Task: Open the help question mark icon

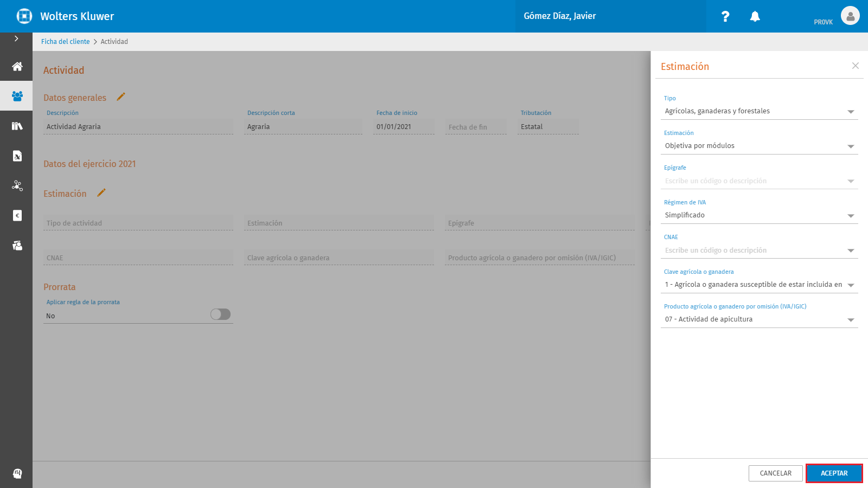Action: click(x=725, y=16)
